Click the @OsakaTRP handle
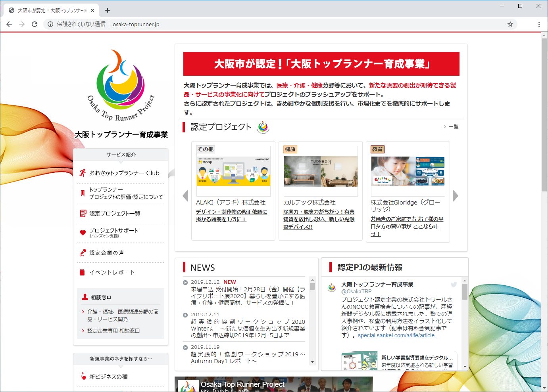548x392 pixels. click(x=356, y=291)
